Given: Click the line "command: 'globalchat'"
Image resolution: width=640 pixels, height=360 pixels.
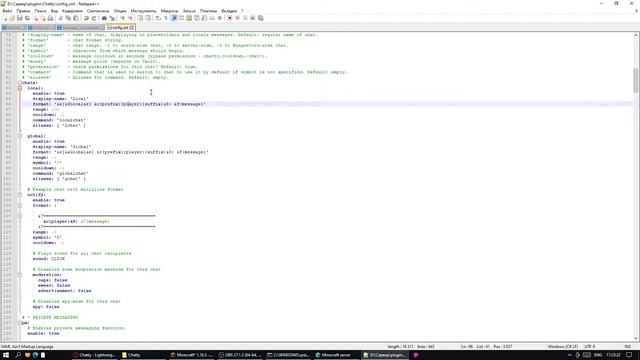Looking at the screenshot, I should 60,173.
